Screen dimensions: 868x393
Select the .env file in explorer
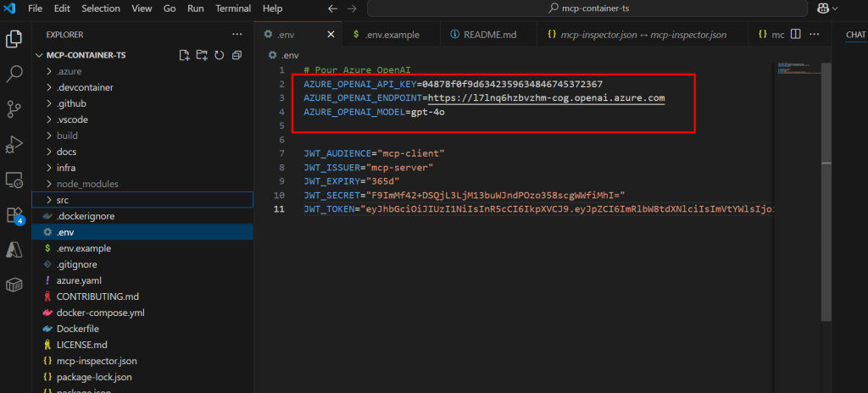[142, 232]
